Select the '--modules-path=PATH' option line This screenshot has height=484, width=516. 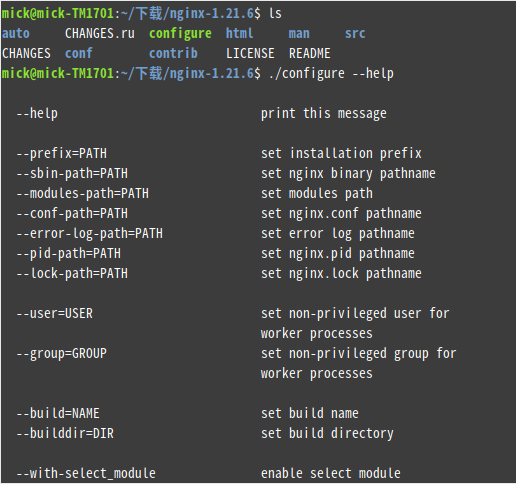83,194
